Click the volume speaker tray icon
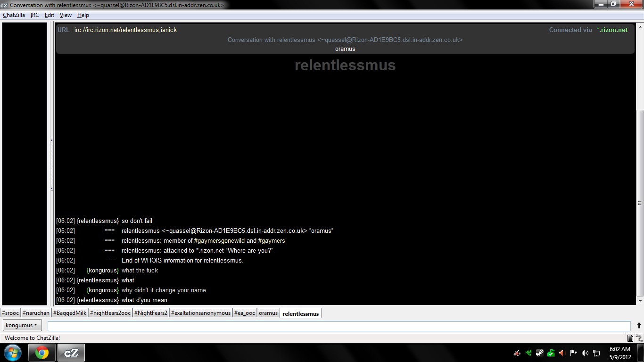 585,353
